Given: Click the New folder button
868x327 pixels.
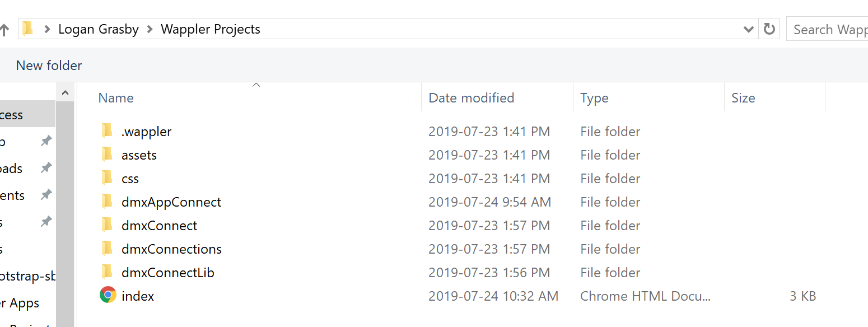Looking at the screenshot, I should click(x=49, y=66).
